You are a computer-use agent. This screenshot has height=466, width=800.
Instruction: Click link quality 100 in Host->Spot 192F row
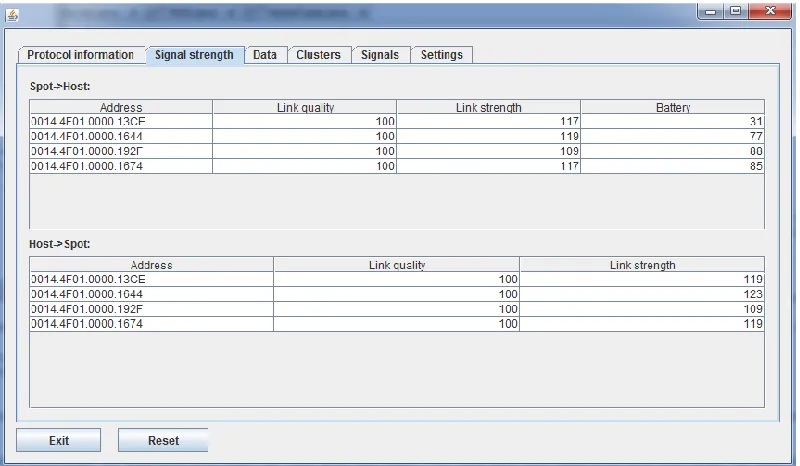coord(397,309)
